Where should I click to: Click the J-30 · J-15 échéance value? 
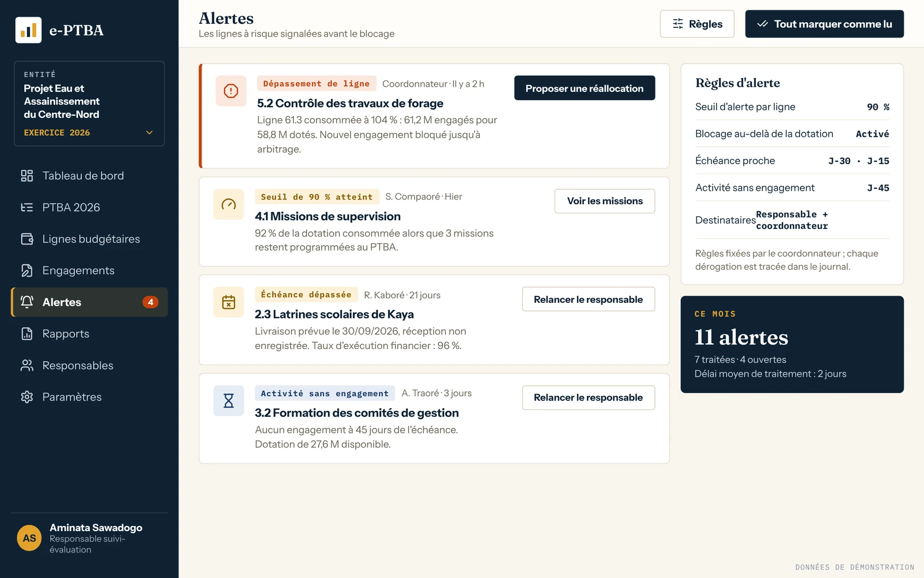pos(859,161)
